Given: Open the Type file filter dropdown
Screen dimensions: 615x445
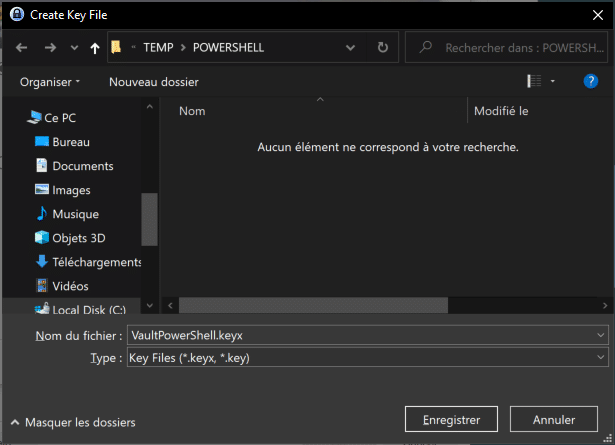Looking at the screenshot, I should (x=600, y=357).
